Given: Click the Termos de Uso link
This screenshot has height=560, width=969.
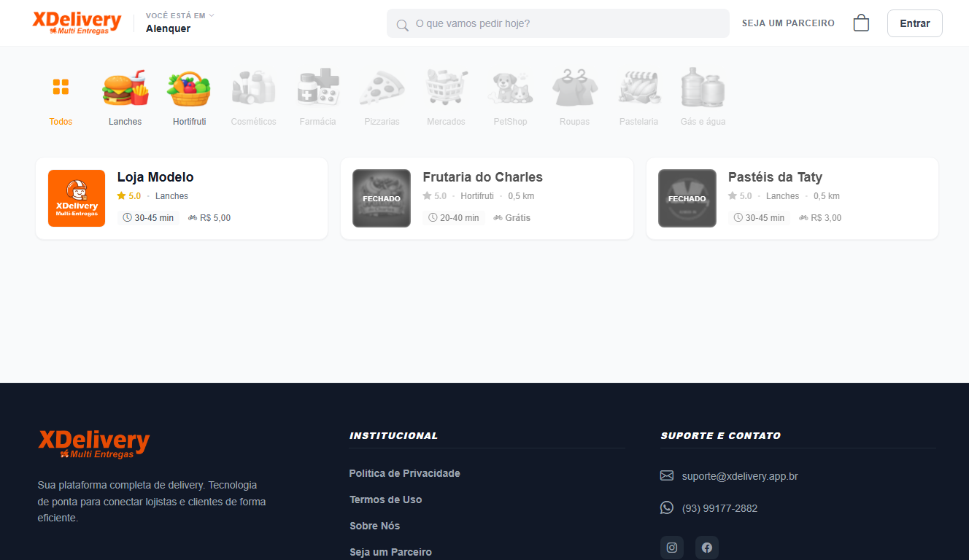Looking at the screenshot, I should (x=385, y=499).
